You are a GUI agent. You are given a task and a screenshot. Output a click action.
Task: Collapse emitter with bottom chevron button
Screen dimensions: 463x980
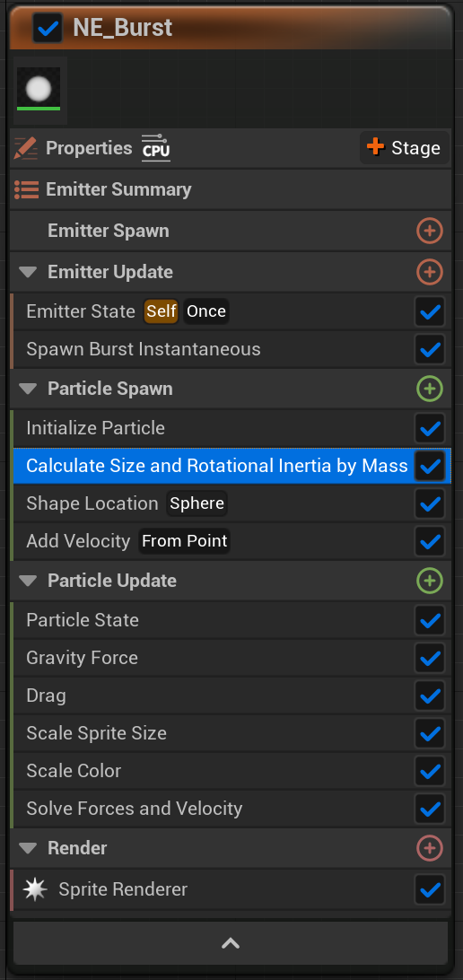click(x=231, y=943)
